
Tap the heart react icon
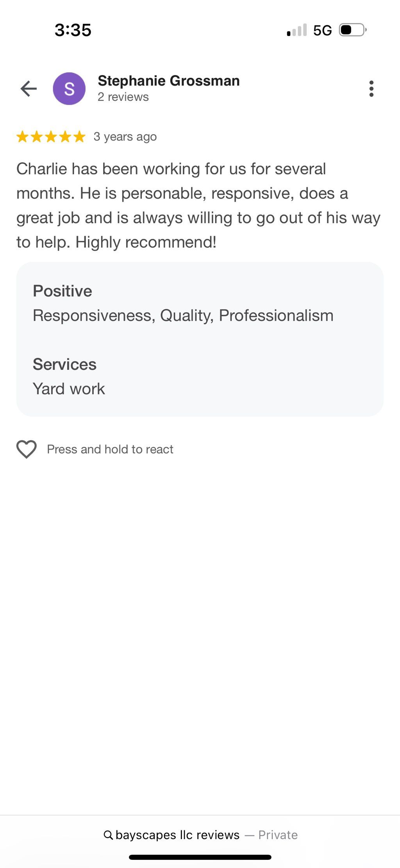click(x=27, y=449)
